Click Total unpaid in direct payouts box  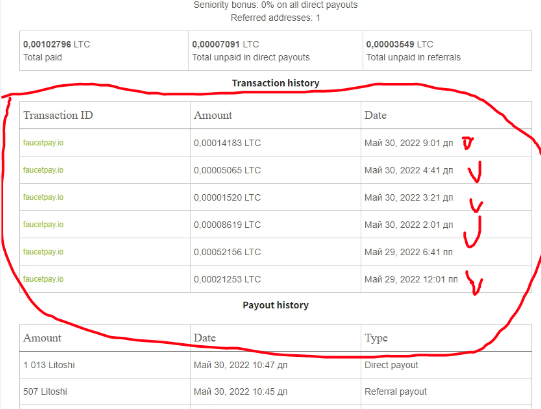pyautogui.click(x=275, y=51)
